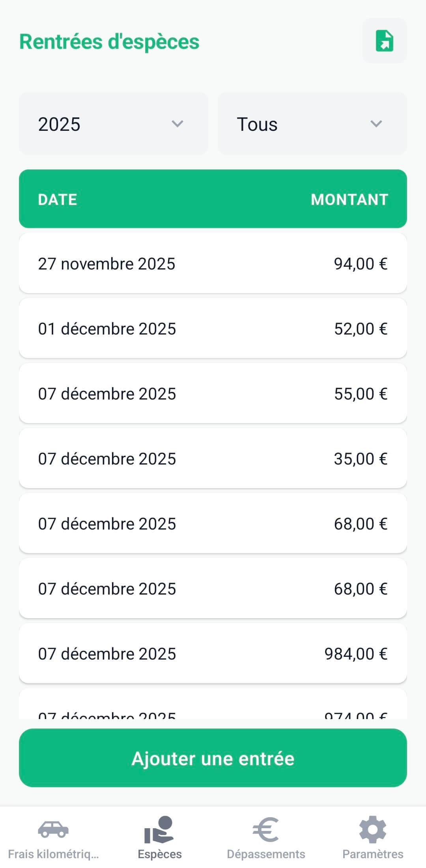
Task: Open the 01 décembre 2025 entry
Action: (213, 329)
